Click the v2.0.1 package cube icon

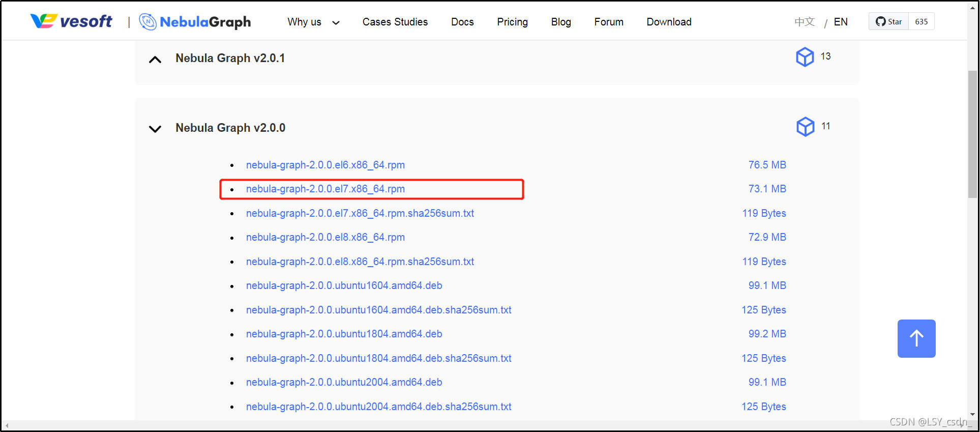(x=805, y=57)
